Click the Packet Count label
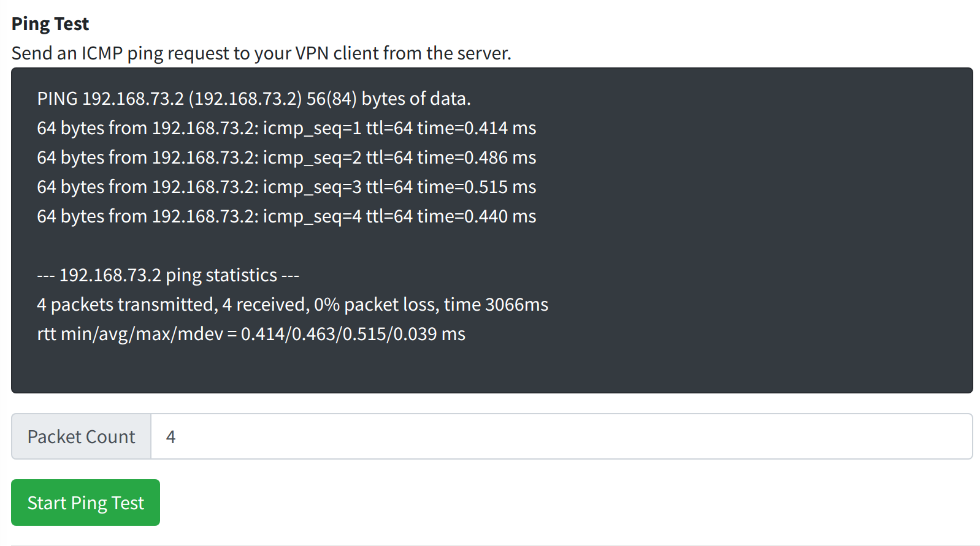Image resolution: width=980 pixels, height=546 pixels. coord(80,436)
